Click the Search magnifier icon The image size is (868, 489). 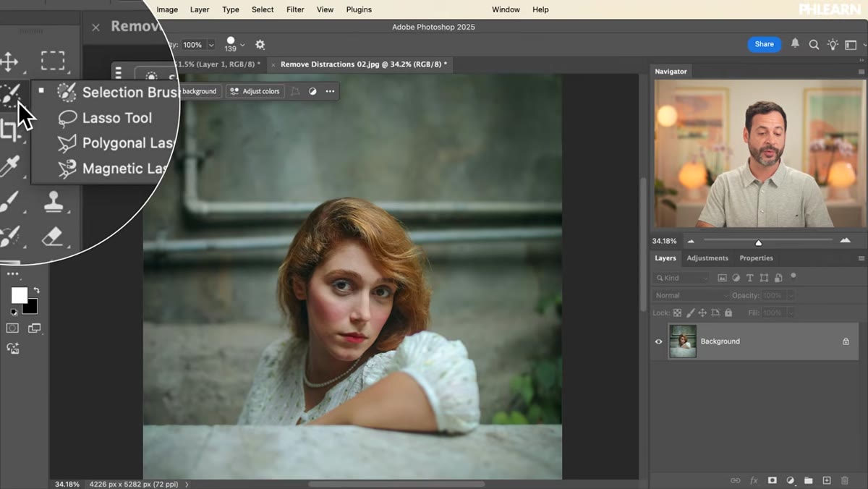tap(814, 45)
